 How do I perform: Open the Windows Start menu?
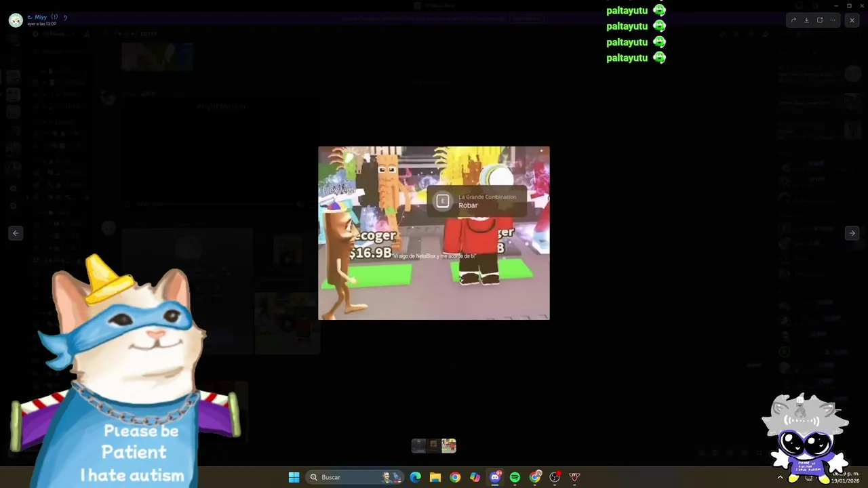tap(294, 477)
